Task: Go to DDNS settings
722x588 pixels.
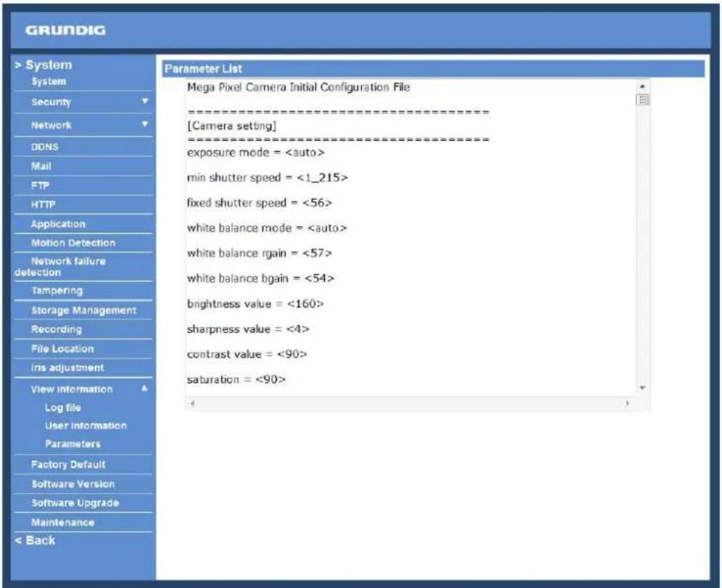Action: [45, 147]
